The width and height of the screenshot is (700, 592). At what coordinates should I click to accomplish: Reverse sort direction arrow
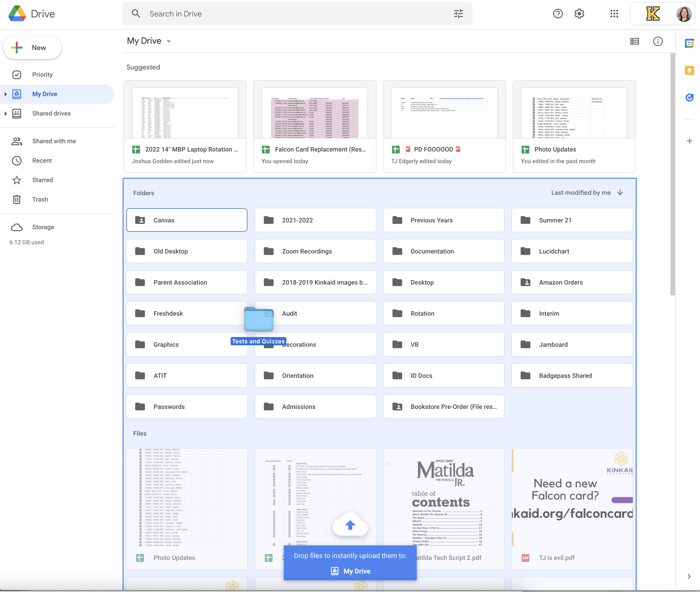tap(620, 193)
